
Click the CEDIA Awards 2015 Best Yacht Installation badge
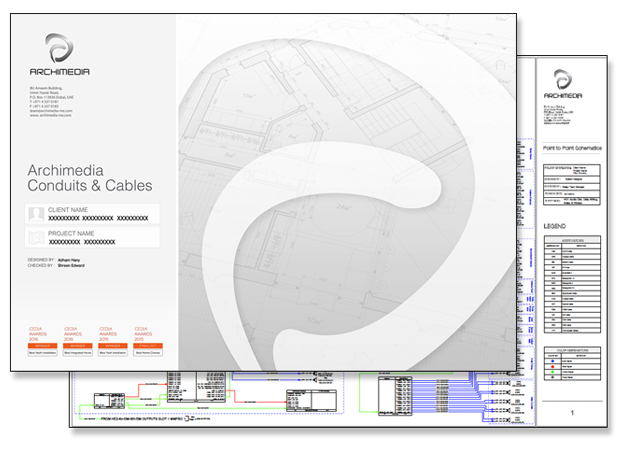[112, 341]
